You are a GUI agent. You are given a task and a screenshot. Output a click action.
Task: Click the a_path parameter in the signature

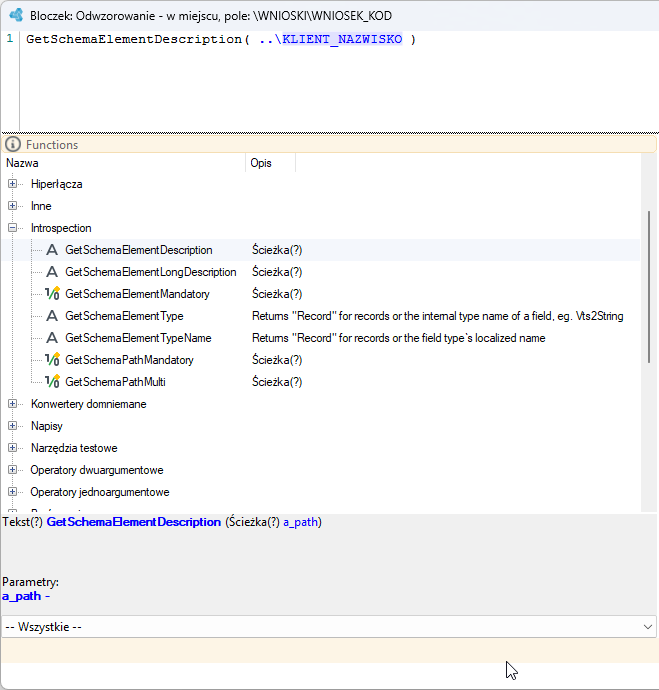point(301,522)
